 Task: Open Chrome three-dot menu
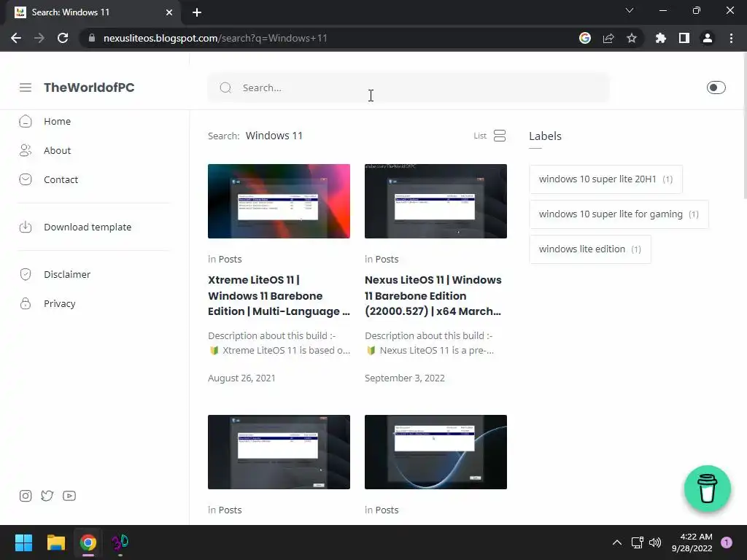(731, 38)
